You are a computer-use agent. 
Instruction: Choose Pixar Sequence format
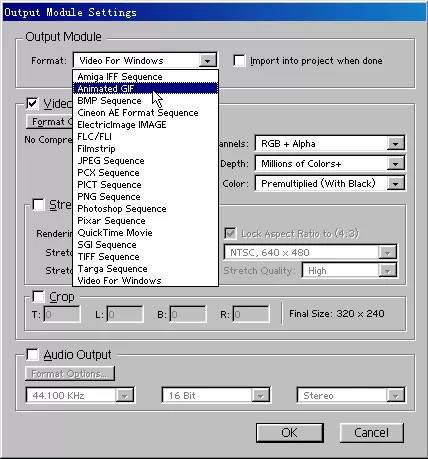(x=145, y=221)
